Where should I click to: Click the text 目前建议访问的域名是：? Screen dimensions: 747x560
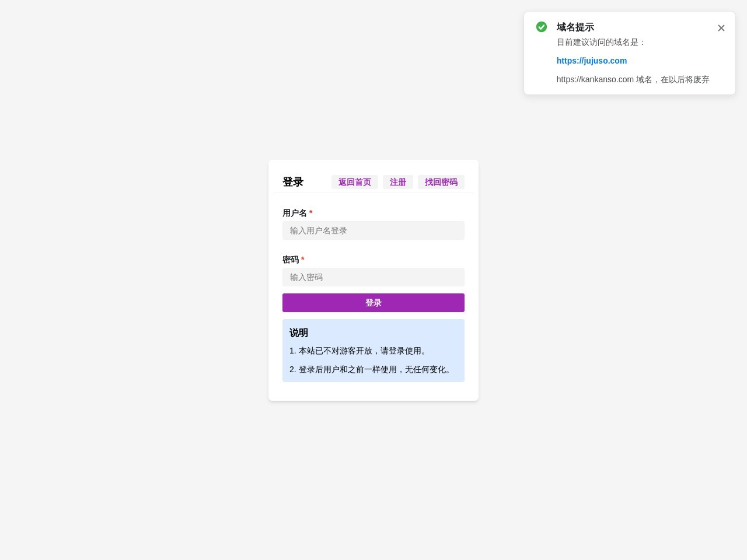click(602, 42)
